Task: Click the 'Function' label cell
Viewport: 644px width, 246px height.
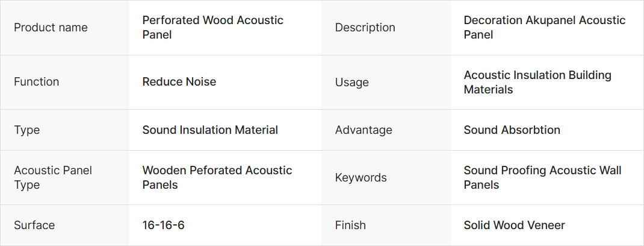Action: (x=37, y=82)
